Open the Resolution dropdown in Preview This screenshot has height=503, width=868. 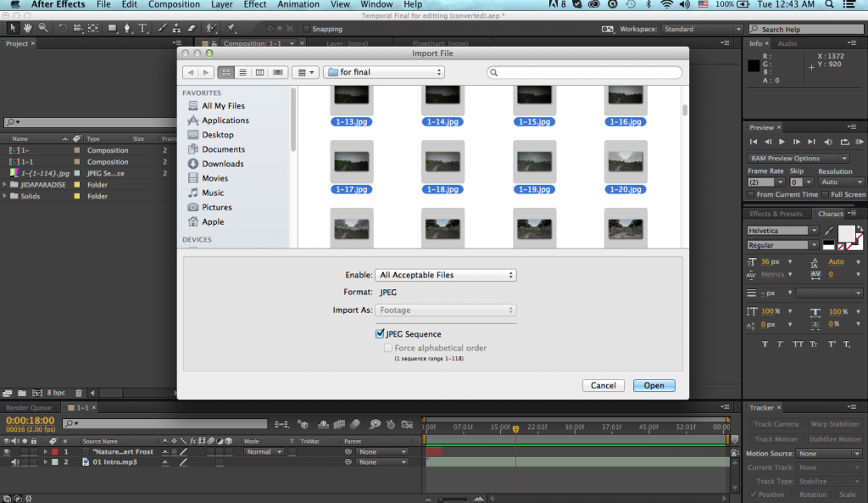point(840,182)
